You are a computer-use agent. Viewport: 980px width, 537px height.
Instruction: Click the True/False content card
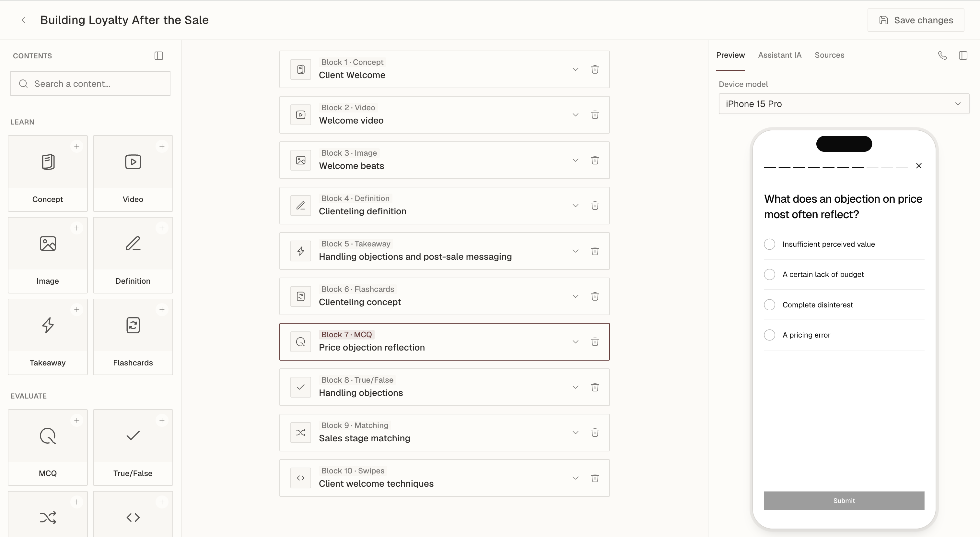coord(133,447)
